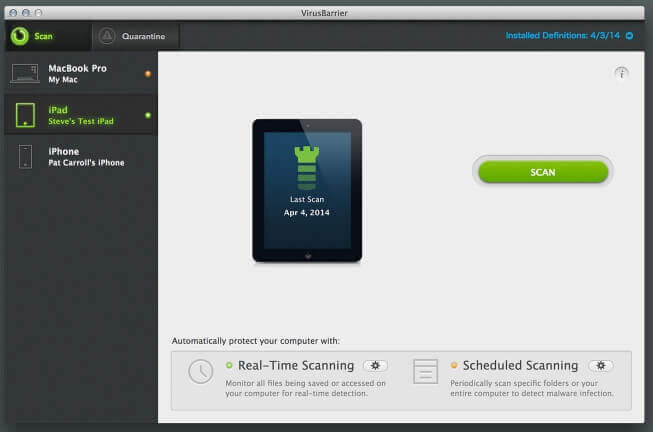Click the green Scan circular icon

(x=20, y=36)
